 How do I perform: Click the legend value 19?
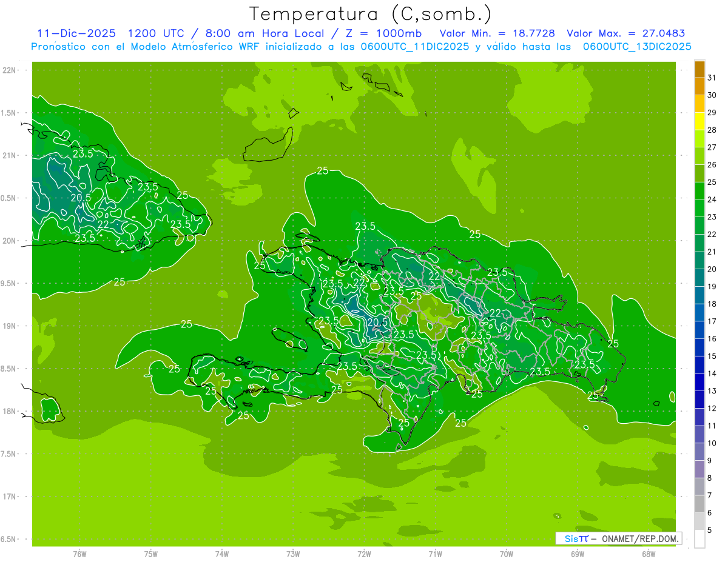[x=712, y=287]
